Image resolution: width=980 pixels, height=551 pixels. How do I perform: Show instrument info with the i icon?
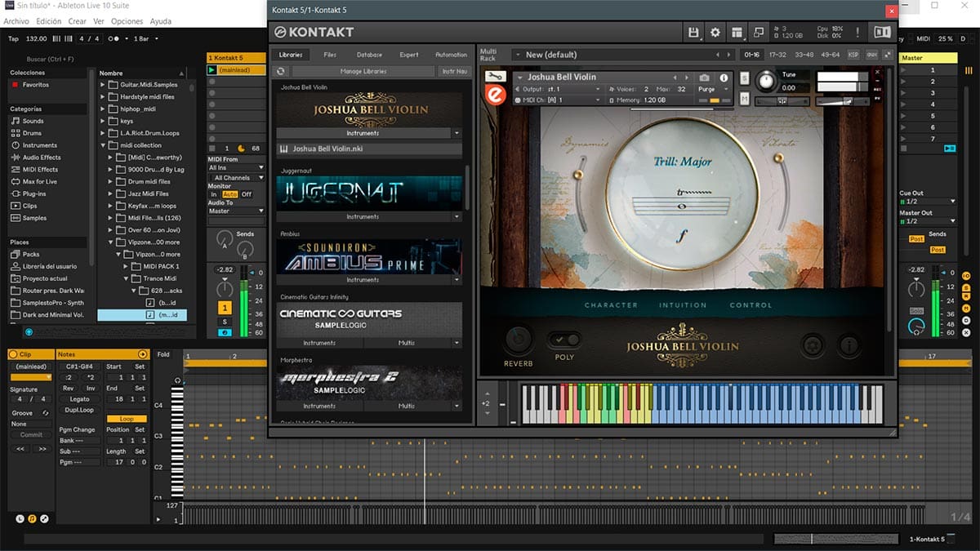724,78
